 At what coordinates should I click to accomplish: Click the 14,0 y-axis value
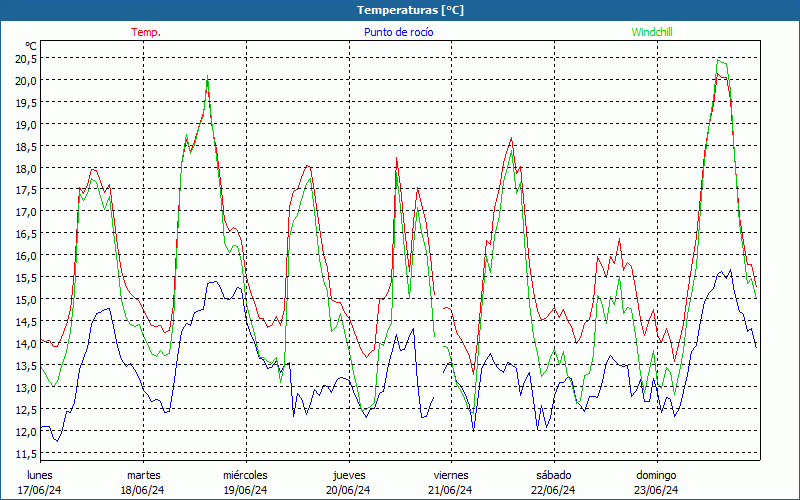(x=26, y=343)
